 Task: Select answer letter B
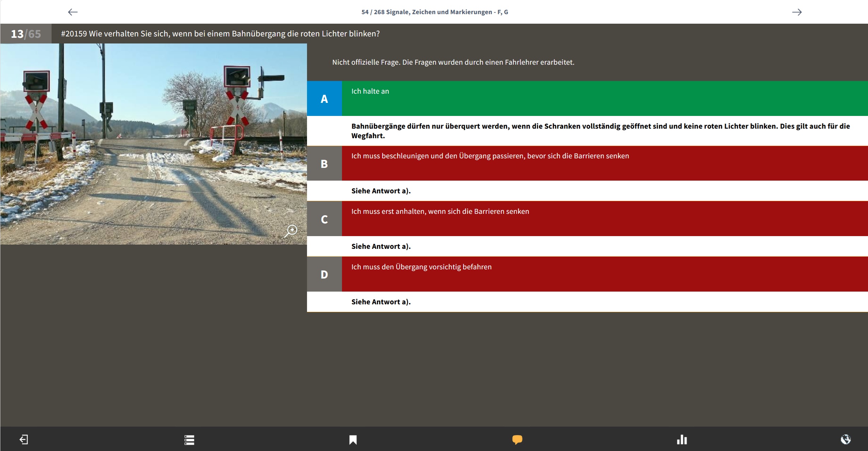coord(324,163)
